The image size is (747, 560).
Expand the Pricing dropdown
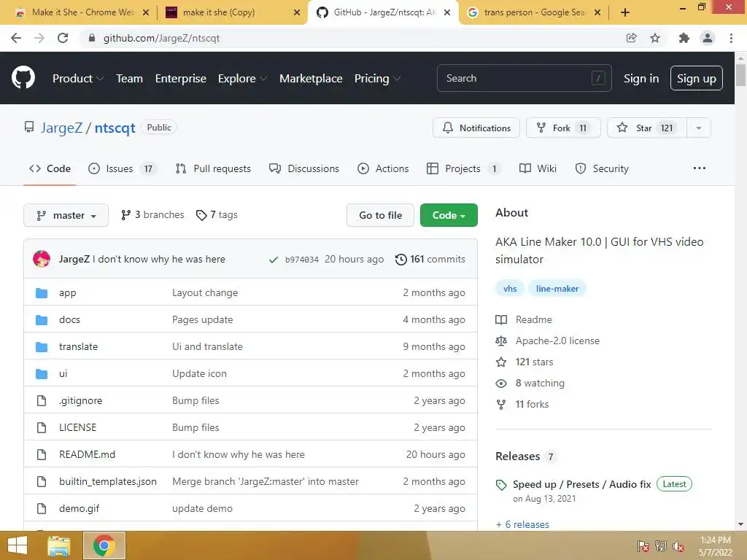coord(377,79)
